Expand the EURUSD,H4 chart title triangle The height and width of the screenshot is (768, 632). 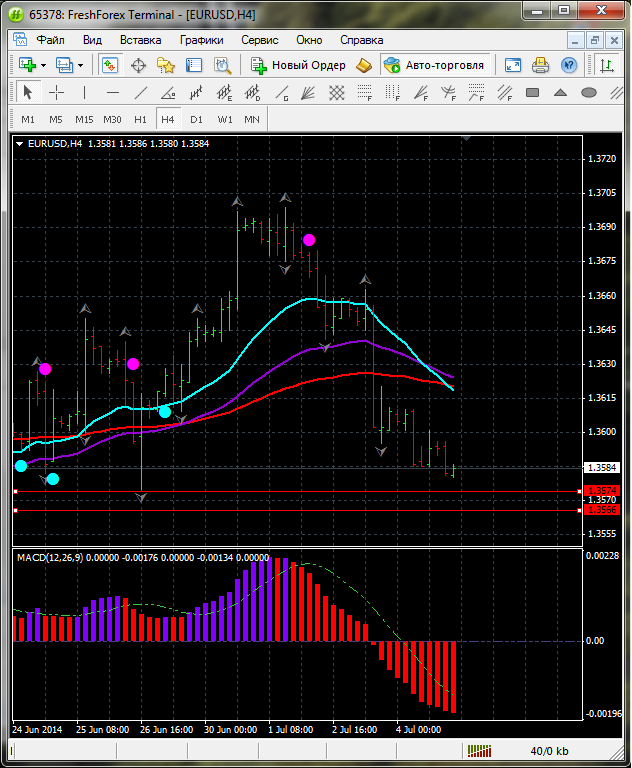[x=20, y=144]
